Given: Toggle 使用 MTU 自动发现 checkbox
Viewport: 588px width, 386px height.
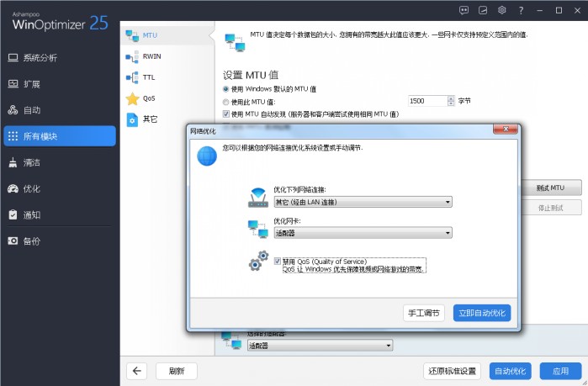Looking at the screenshot, I should click(x=226, y=114).
